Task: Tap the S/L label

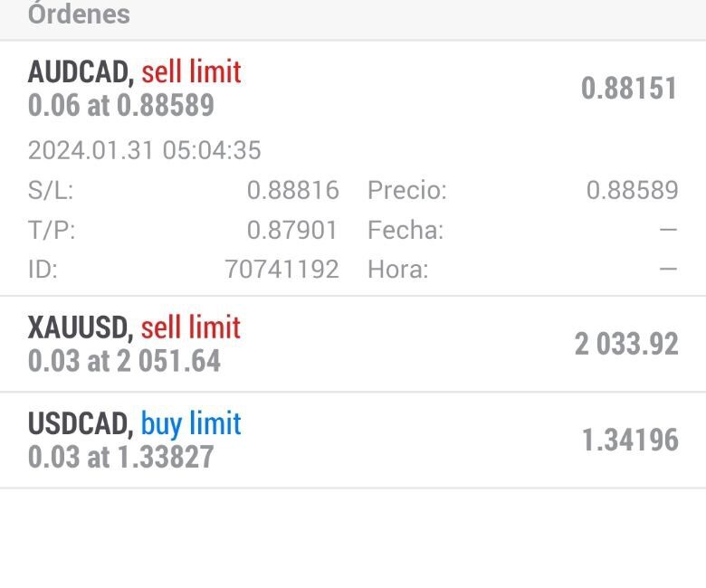Action: click(51, 191)
